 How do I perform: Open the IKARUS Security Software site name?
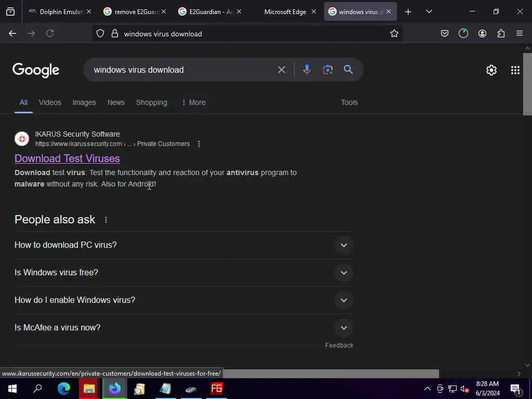click(x=77, y=134)
